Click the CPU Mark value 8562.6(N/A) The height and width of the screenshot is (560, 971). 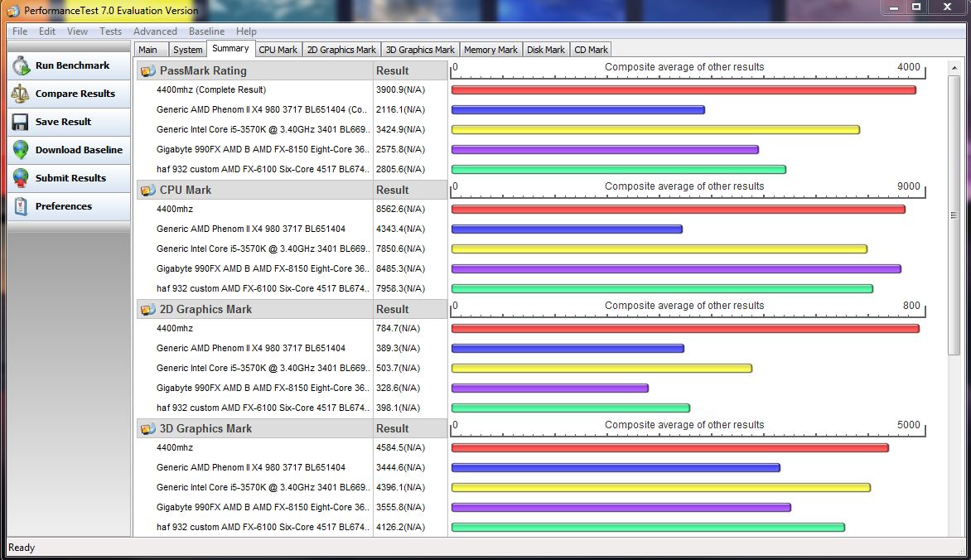coord(400,209)
